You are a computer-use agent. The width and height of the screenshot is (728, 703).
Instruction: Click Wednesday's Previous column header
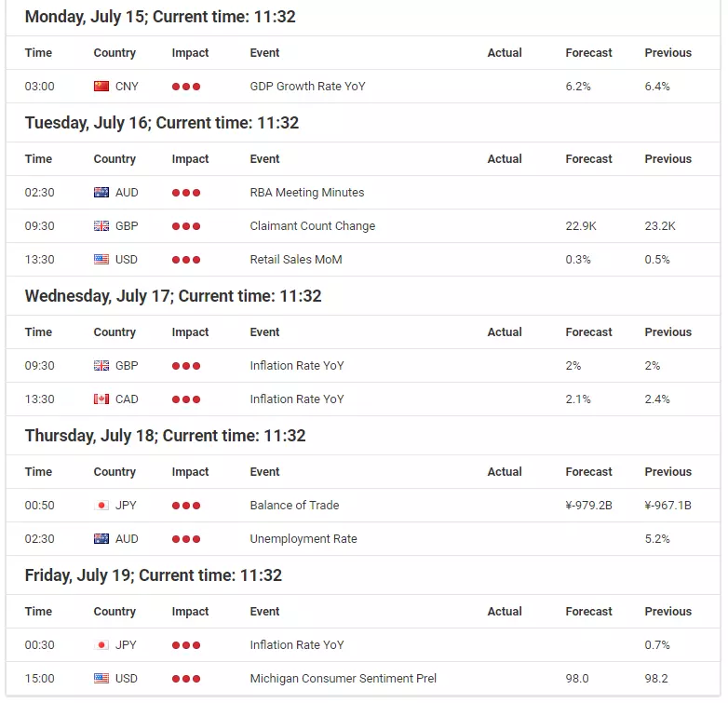[668, 332]
